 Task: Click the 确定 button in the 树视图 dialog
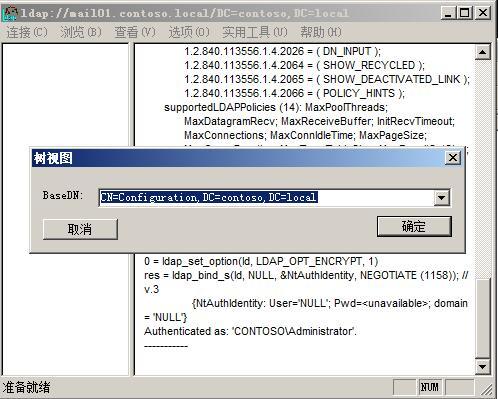tap(414, 227)
